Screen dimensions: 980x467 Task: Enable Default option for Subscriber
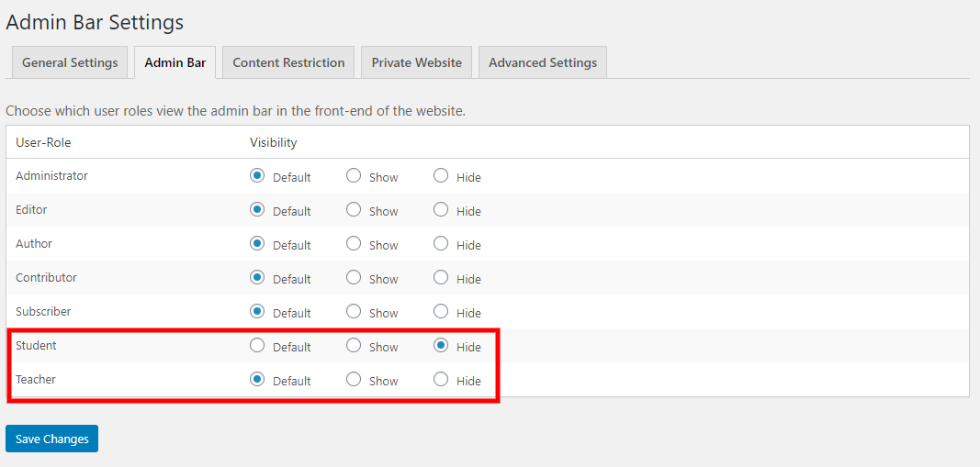(256, 311)
